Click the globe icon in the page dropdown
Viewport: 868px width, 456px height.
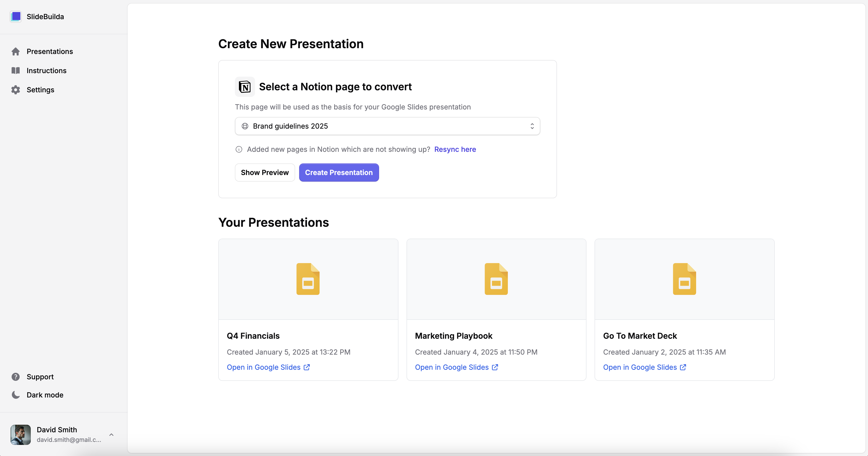tap(245, 126)
